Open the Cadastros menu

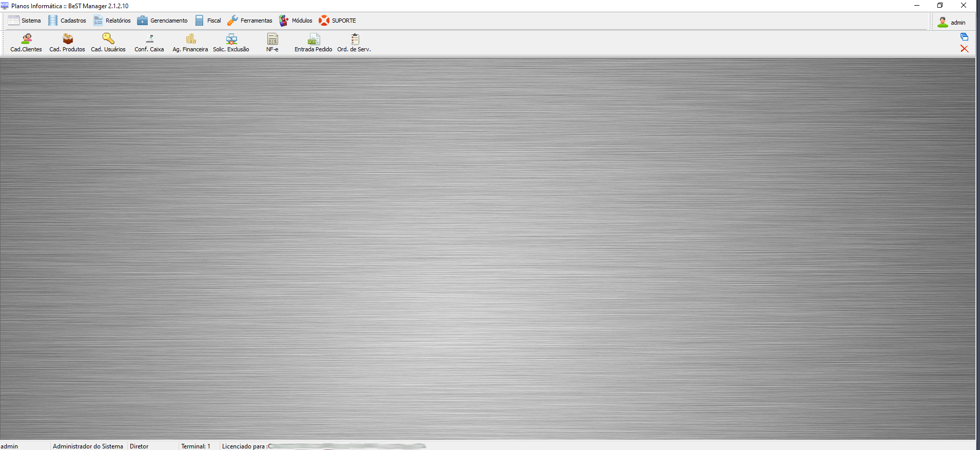tap(67, 21)
